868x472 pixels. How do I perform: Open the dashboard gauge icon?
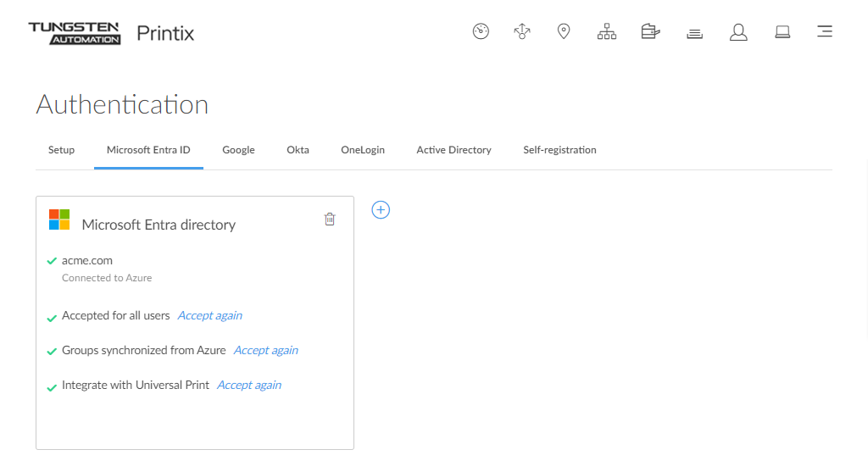(x=481, y=31)
